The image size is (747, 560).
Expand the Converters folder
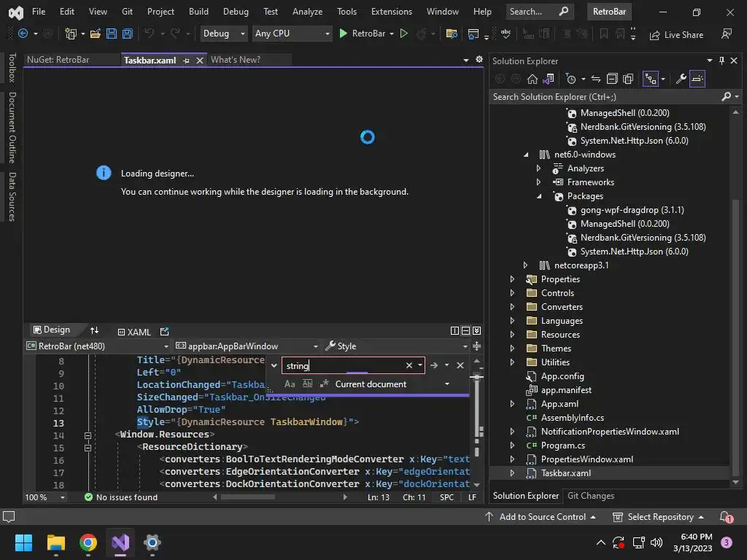click(x=512, y=307)
